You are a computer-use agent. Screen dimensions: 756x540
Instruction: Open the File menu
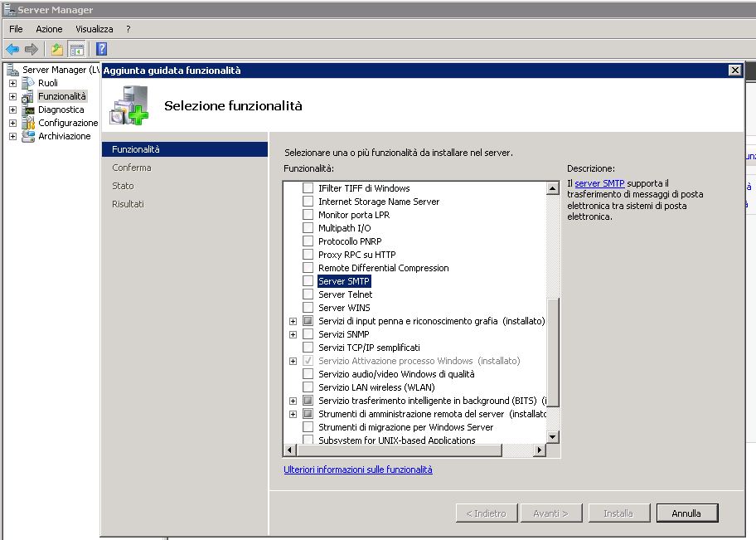(x=16, y=29)
